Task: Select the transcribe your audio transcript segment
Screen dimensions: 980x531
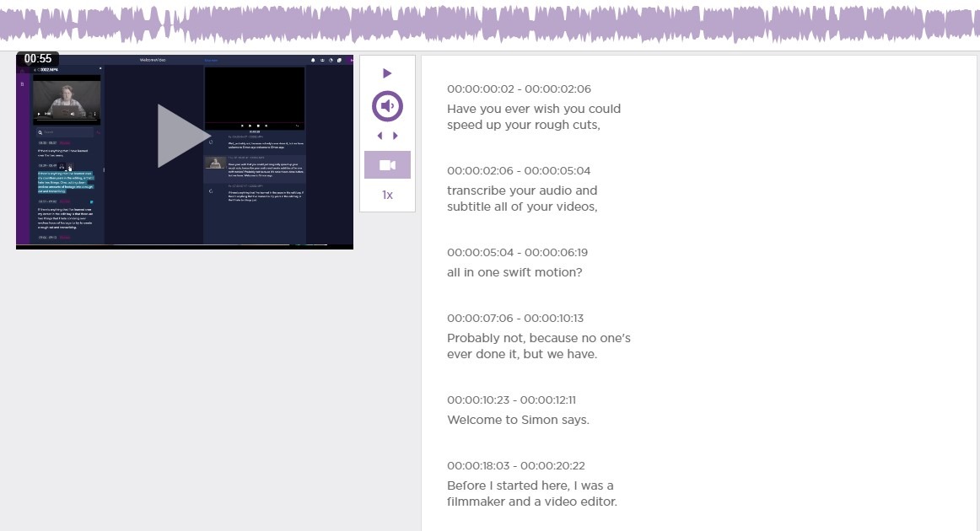Action: [x=522, y=198]
